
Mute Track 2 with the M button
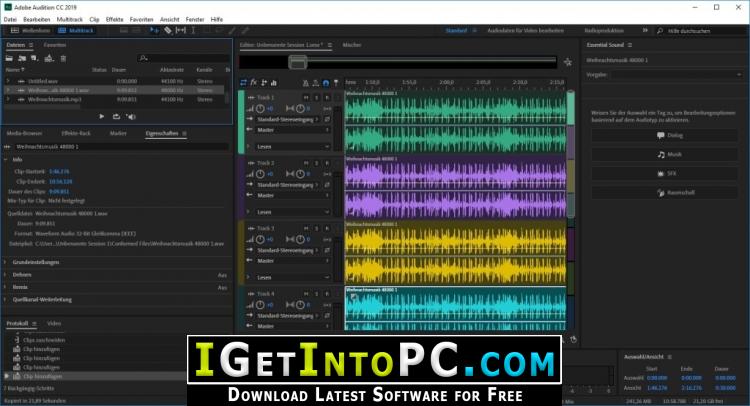[306, 163]
